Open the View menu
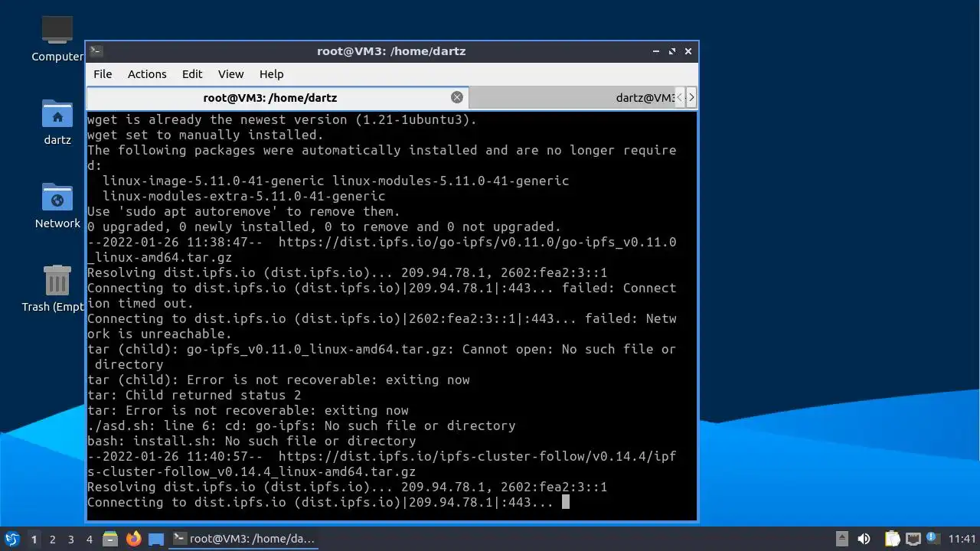980x551 pixels. 230,74
